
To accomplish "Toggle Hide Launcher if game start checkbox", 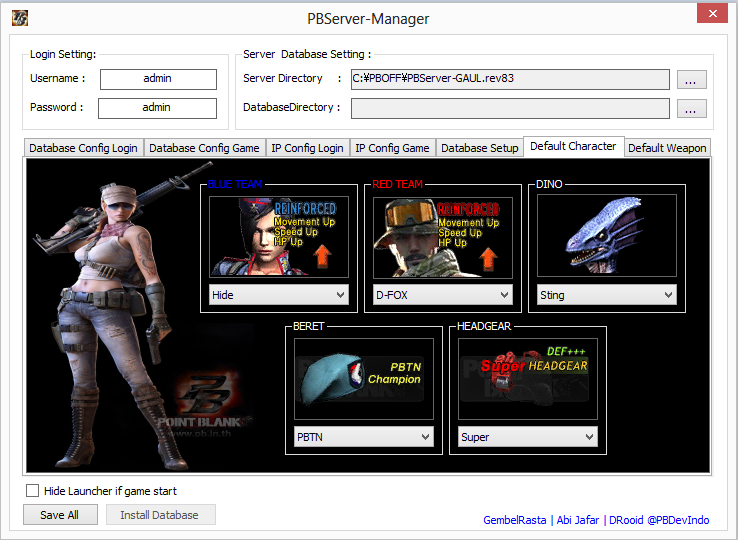I will (x=32, y=491).
